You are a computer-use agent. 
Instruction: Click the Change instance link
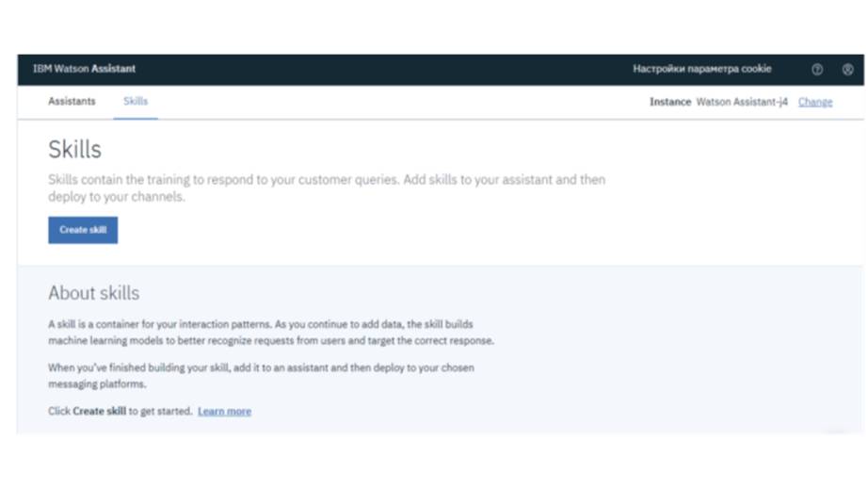[814, 102]
